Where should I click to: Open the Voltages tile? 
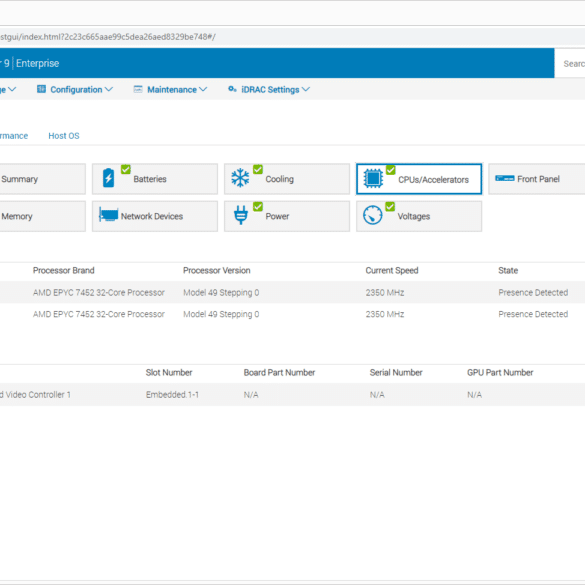pyautogui.click(x=419, y=216)
